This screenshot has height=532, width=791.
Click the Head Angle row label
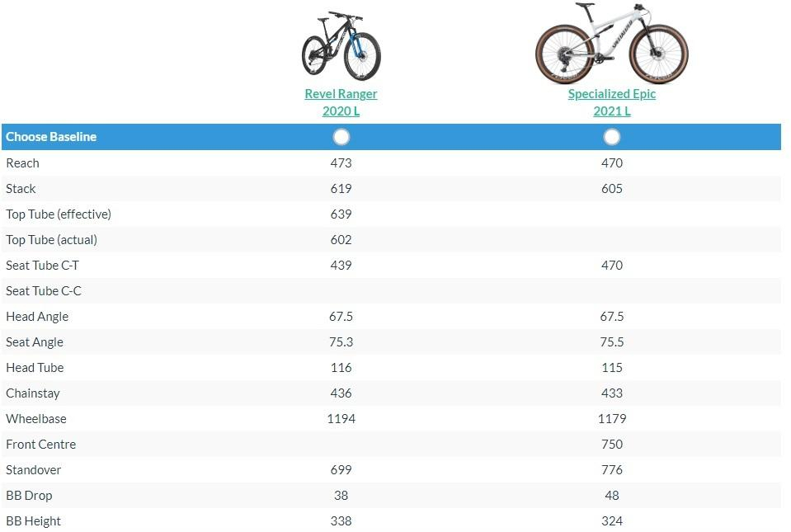pyautogui.click(x=37, y=317)
